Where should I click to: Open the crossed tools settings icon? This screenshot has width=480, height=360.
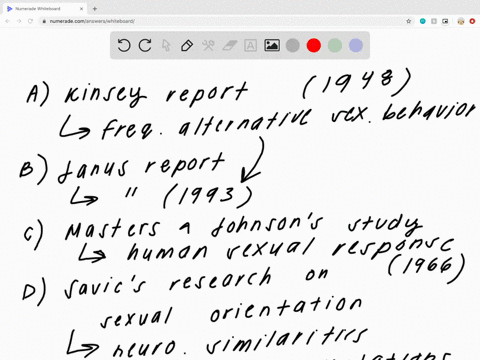(208, 45)
